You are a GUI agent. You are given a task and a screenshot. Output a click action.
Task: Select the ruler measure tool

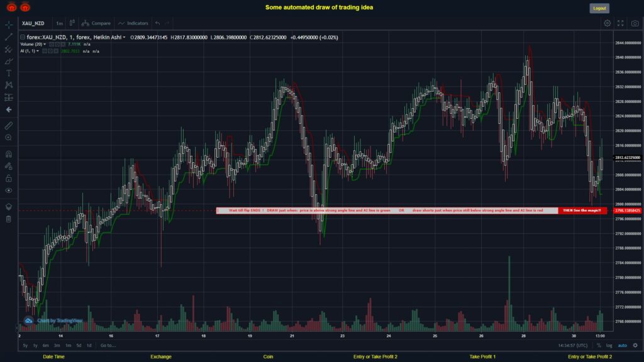tap(9, 126)
